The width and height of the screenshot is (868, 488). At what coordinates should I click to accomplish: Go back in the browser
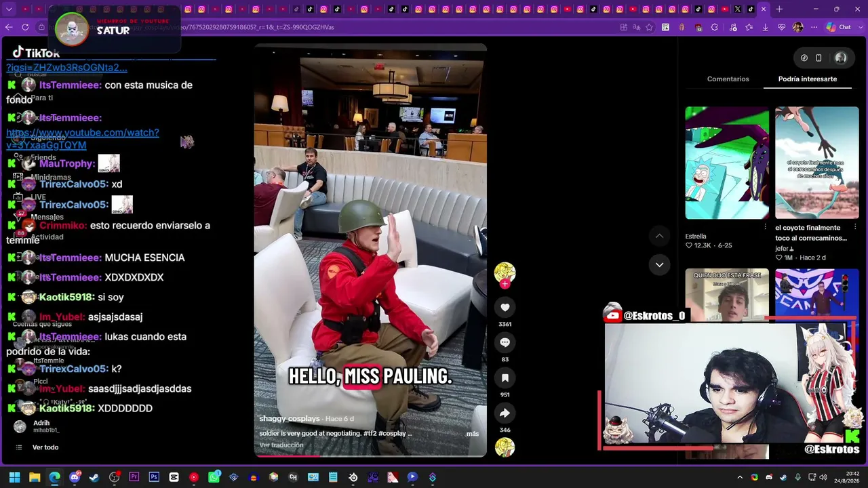coord(9,27)
